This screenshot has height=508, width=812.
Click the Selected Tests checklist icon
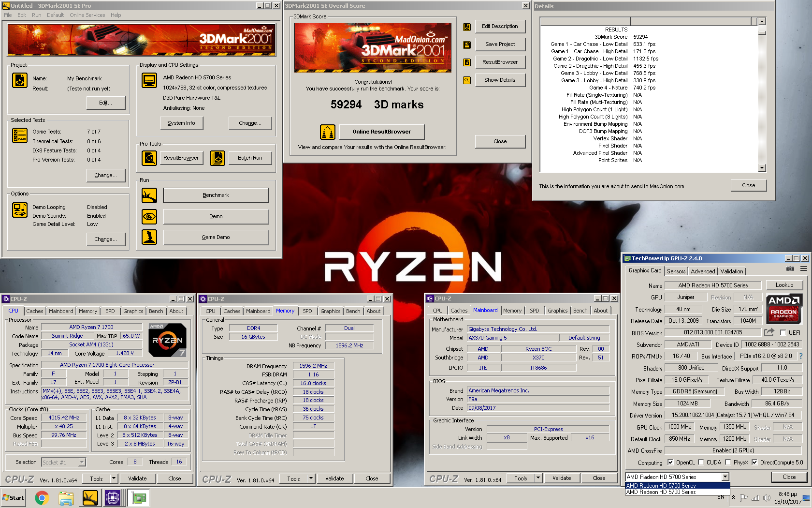coord(20,135)
